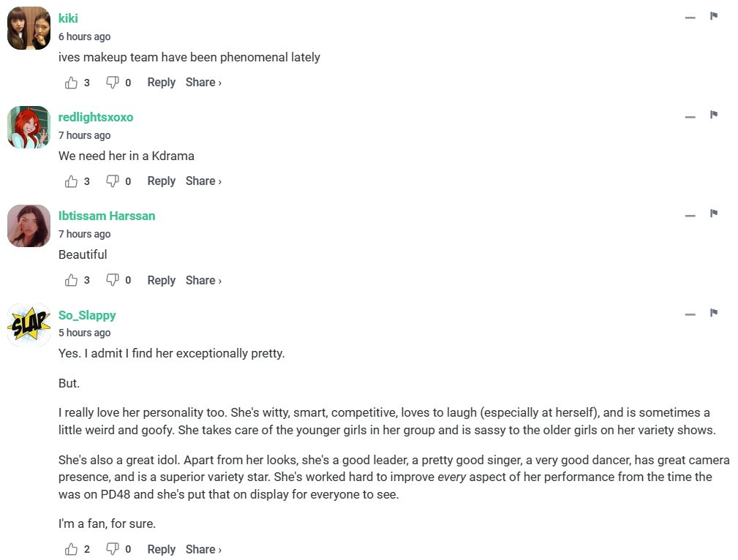Open the "7 hours ago" timestamp under Ibtissam Harssan

tap(84, 234)
